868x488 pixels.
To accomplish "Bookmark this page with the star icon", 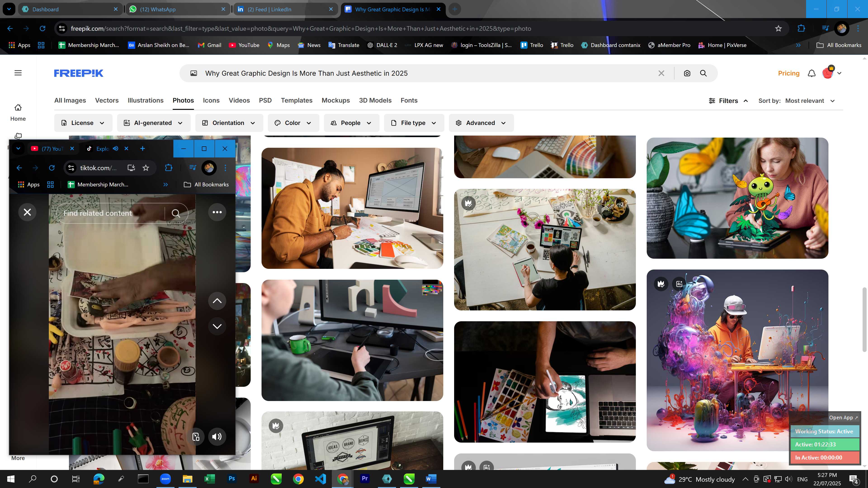I will tap(778, 29).
